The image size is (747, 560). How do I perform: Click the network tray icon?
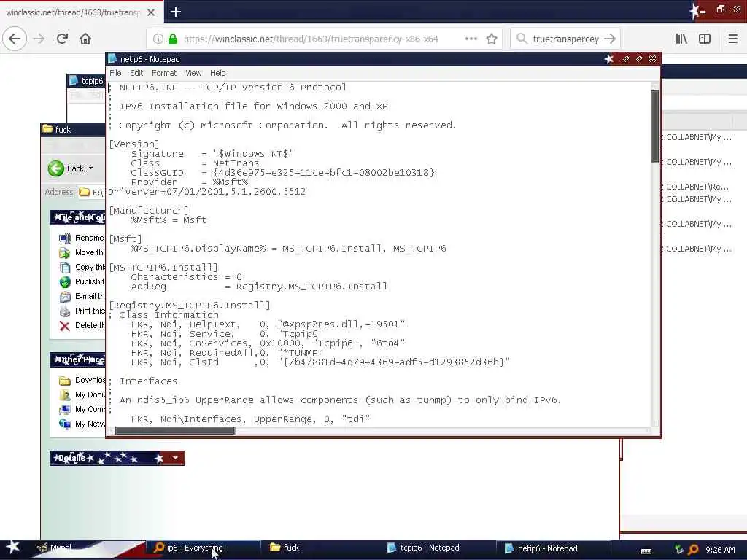pos(679,549)
